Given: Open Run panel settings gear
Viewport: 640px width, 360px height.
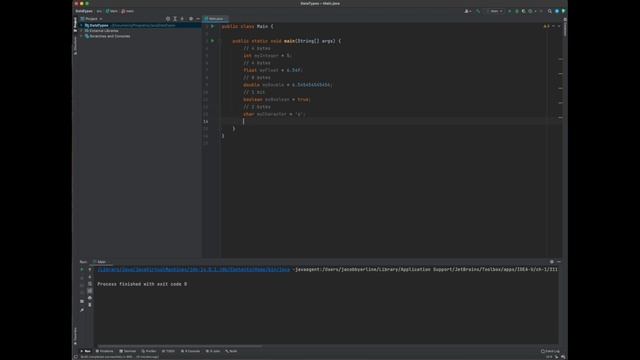Looking at the screenshot, I should point(552,262).
